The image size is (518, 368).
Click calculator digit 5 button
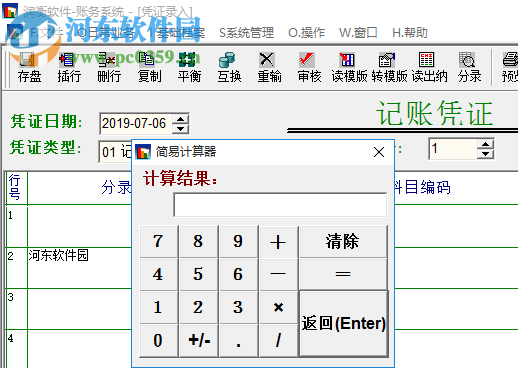(x=198, y=274)
